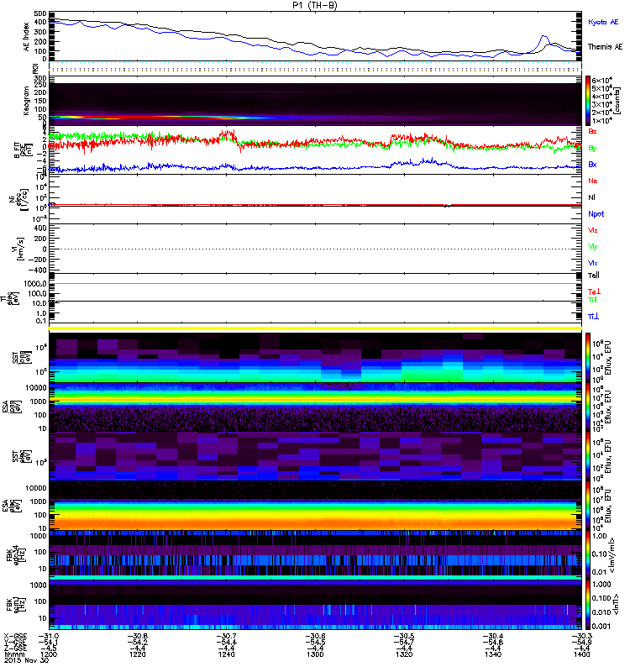Click the mV/m color bar scale
The image size is (630, 672).
click(588, 554)
